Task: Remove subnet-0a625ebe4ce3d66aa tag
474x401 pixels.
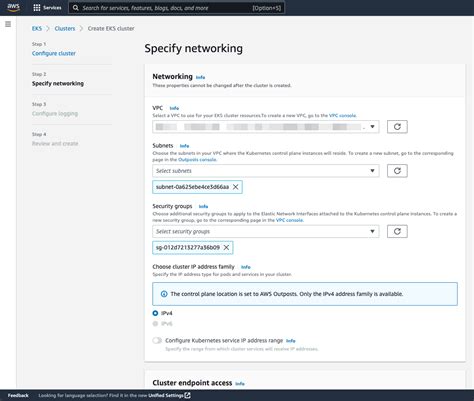Action: [x=236, y=187]
